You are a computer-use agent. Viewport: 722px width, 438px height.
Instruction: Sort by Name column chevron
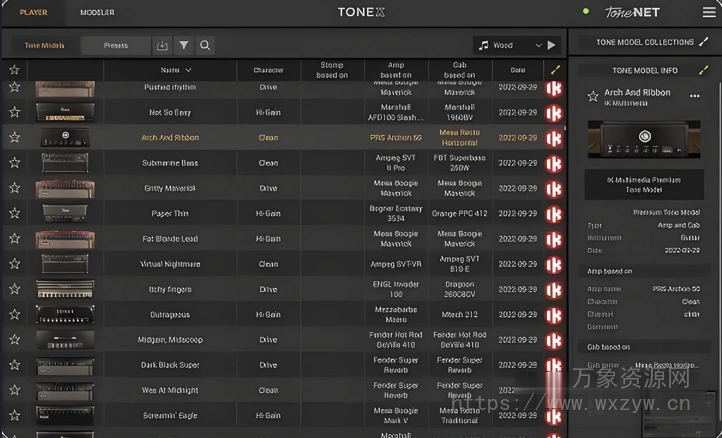click(x=188, y=70)
